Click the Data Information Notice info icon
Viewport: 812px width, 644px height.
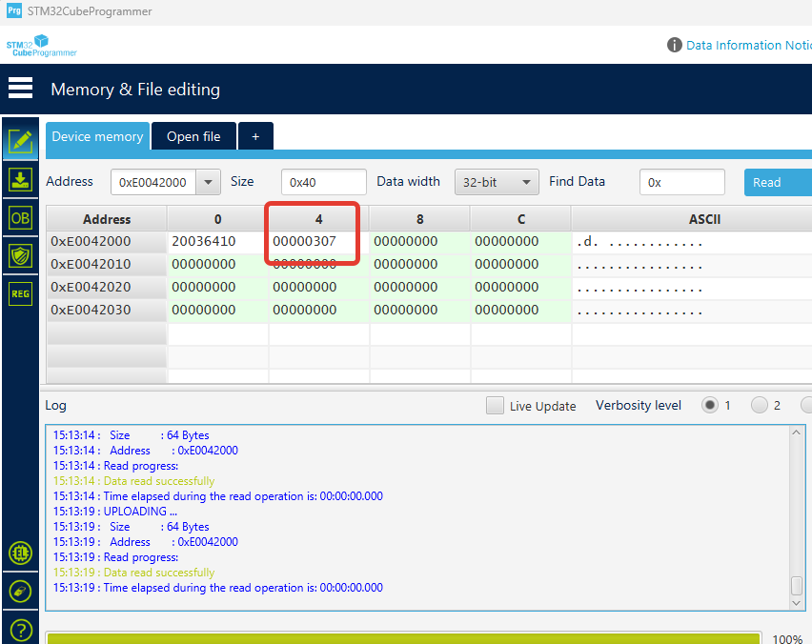pyautogui.click(x=675, y=45)
